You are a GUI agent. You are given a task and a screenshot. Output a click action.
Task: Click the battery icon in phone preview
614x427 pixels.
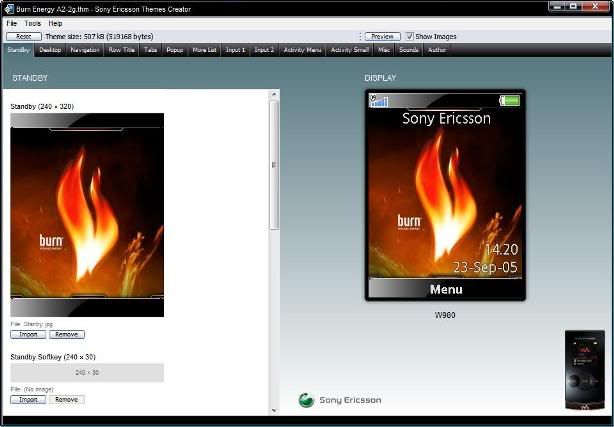[x=510, y=101]
